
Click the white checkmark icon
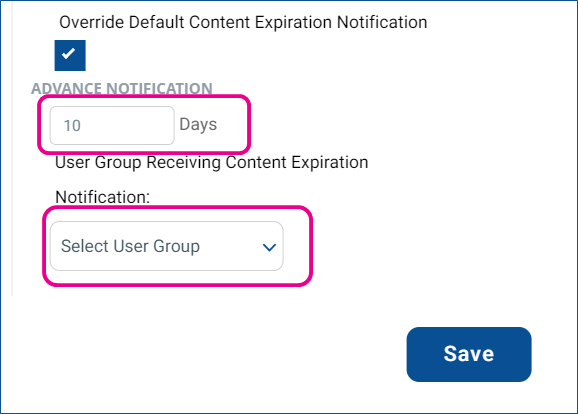pos(69,54)
